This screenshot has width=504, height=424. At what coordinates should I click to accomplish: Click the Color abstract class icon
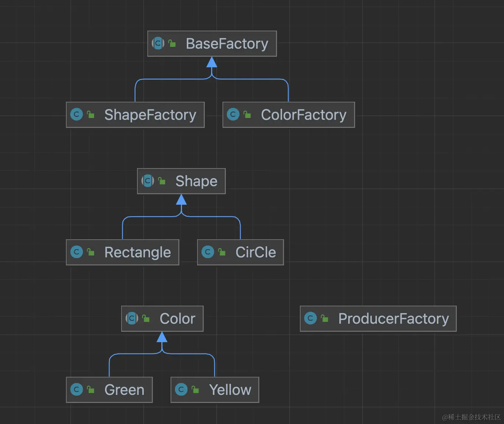132,319
